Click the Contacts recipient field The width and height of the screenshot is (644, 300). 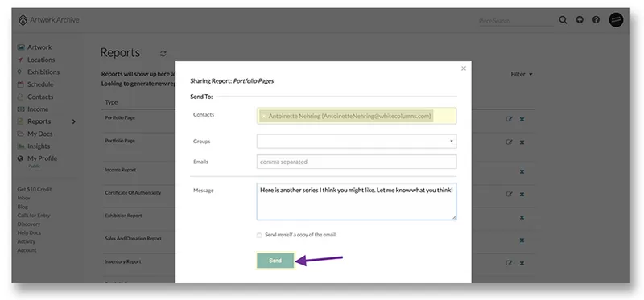pyautogui.click(x=357, y=116)
